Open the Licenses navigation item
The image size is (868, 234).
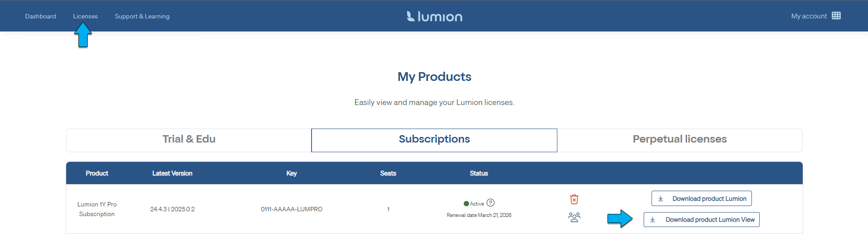[85, 16]
